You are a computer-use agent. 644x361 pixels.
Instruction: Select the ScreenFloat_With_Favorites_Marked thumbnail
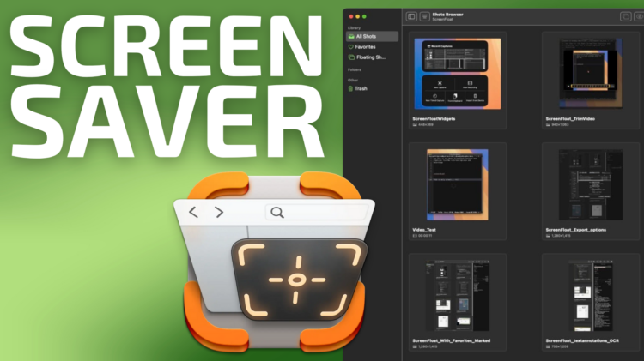coord(458,296)
